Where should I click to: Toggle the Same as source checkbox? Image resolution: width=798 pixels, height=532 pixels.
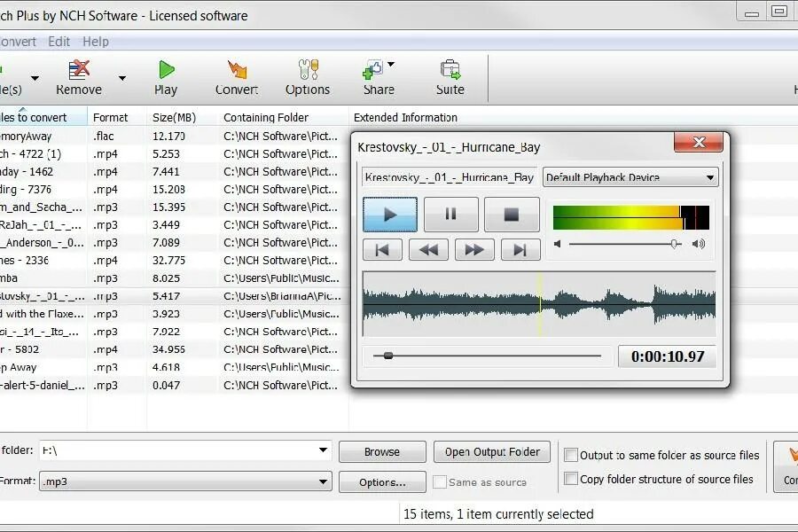coord(440,481)
